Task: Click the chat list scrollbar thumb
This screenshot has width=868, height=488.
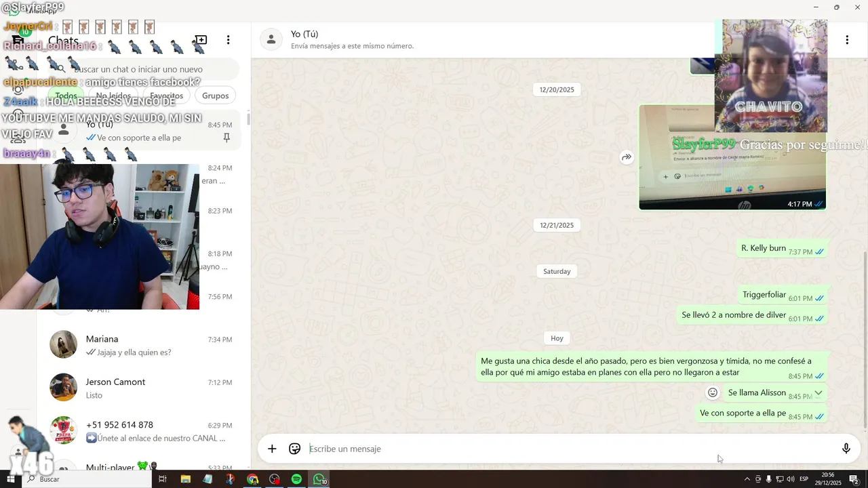Action: 248,119
